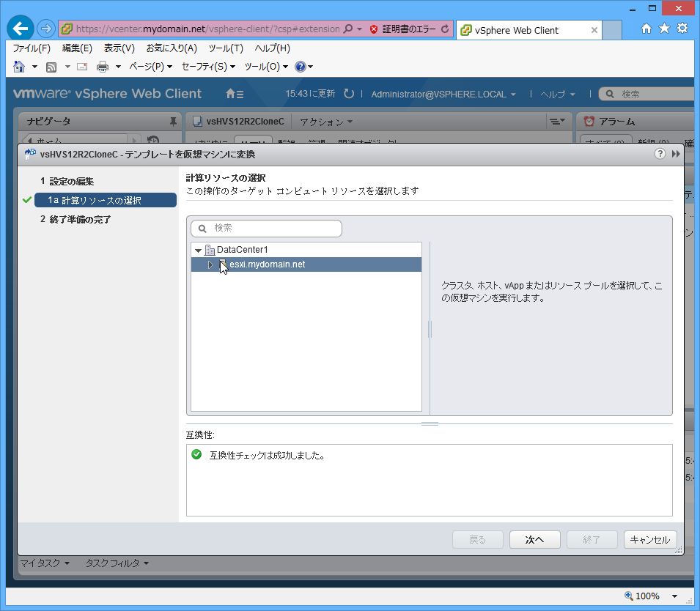Click the vSphere refresh icon next to 15:43
Screen dimensions: 700x611
tap(349, 94)
